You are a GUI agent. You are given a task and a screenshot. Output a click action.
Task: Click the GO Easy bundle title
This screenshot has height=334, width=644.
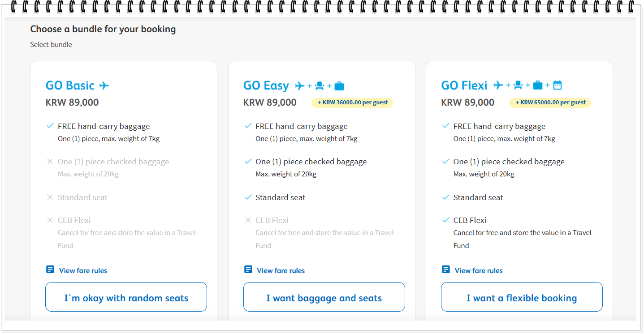pyautogui.click(x=266, y=86)
